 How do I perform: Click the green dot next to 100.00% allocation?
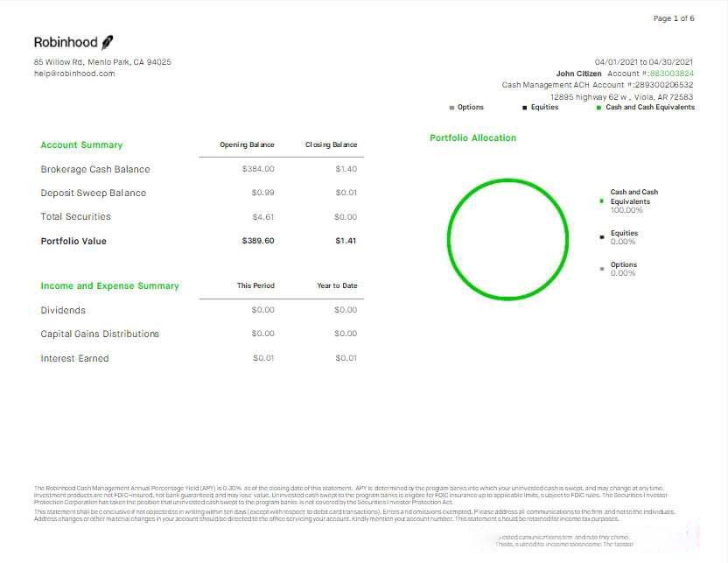tap(602, 201)
